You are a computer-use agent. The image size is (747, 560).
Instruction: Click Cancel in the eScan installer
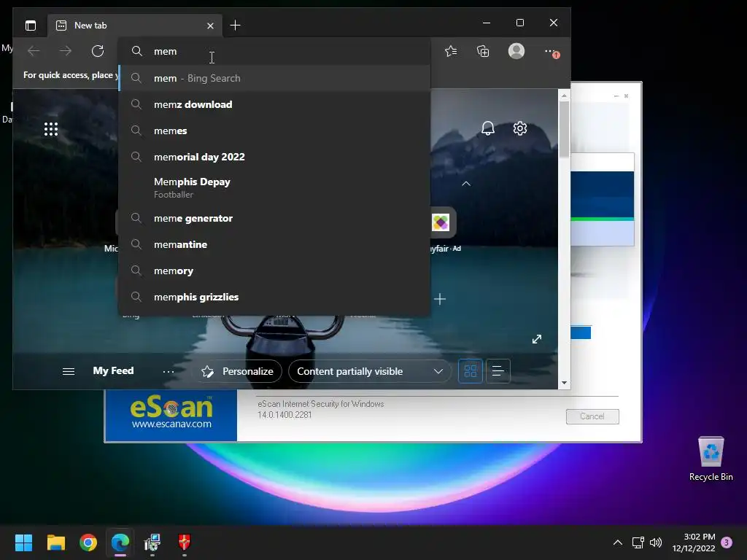592,416
